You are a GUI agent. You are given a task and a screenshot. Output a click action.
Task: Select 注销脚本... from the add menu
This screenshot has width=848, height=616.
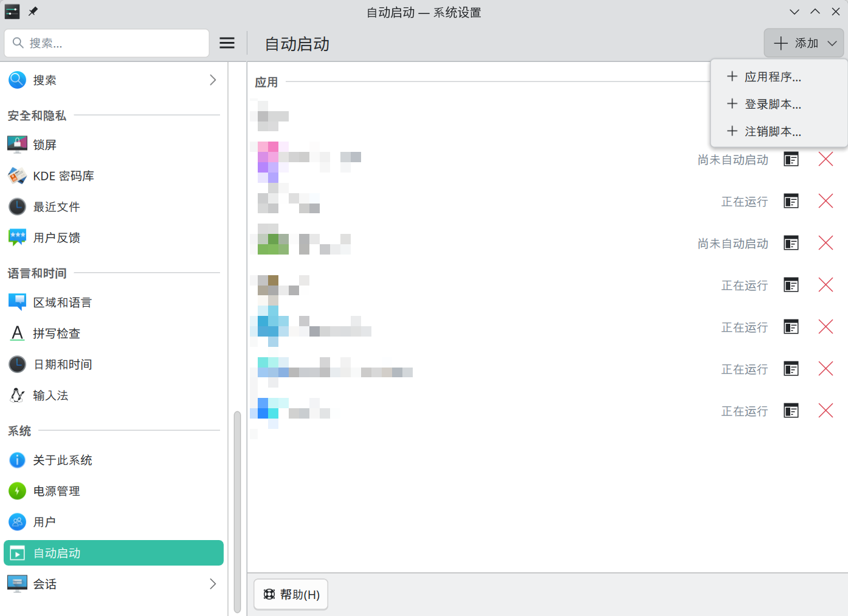(x=772, y=132)
